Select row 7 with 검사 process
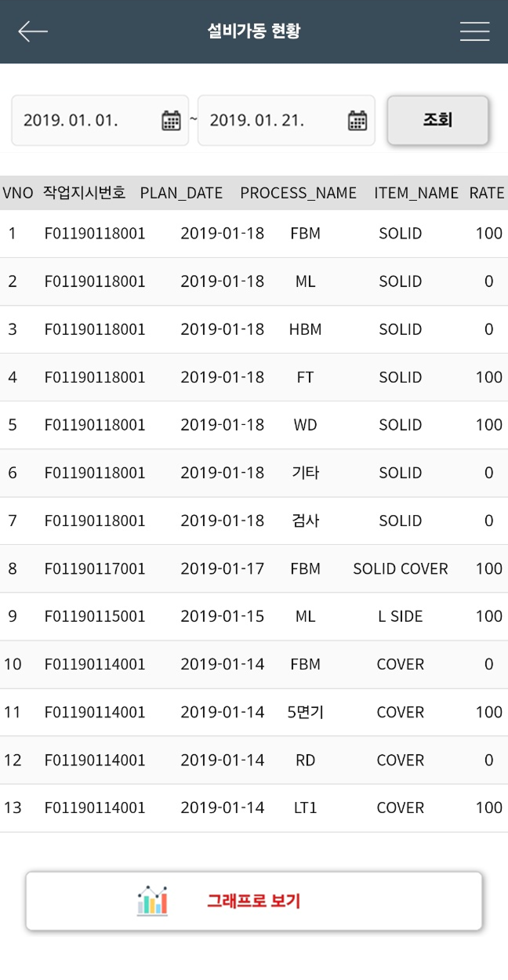508x980 pixels. tap(254, 521)
